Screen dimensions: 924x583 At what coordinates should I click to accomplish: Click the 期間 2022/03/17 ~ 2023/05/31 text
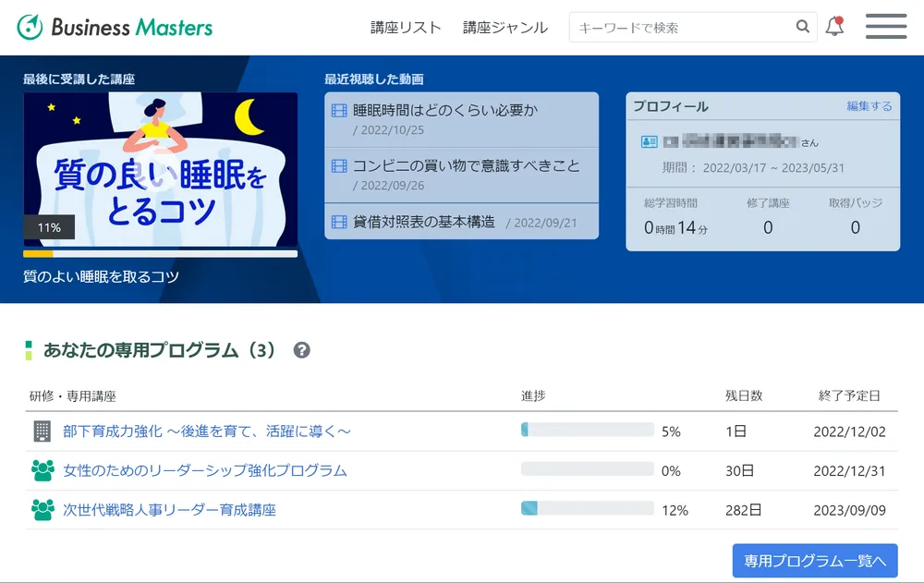tap(753, 168)
